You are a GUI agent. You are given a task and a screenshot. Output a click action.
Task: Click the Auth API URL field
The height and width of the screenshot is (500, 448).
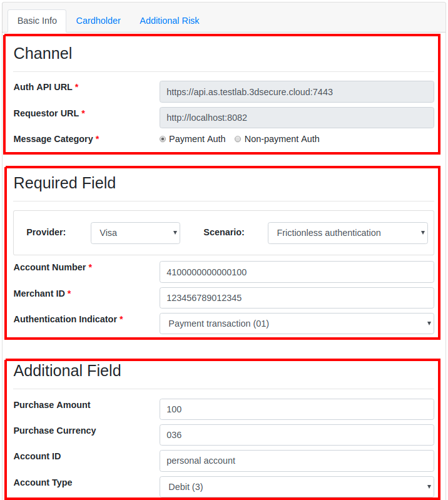(x=297, y=91)
